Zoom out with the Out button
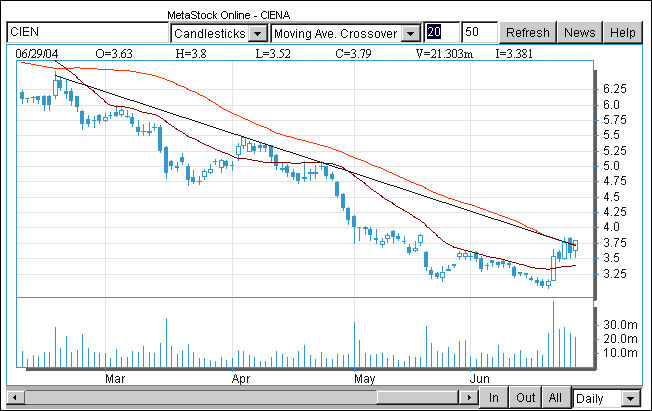This screenshot has height=411, width=652. pyautogui.click(x=525, y=397)
